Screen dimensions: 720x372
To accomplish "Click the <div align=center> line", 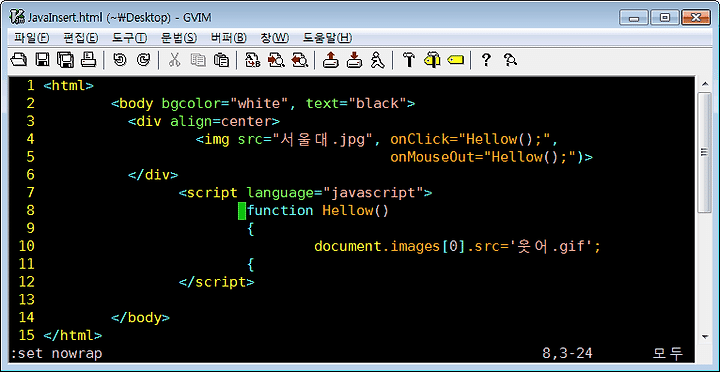I will [x=204, y=122].
